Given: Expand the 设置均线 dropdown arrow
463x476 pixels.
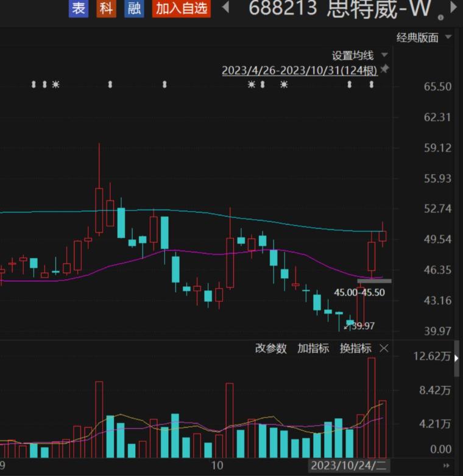Looking at the screenshot, I should pos(384,55).
